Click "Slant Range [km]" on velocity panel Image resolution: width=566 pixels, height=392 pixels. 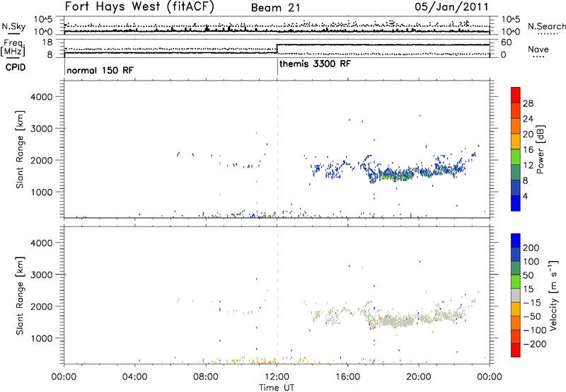20,296
